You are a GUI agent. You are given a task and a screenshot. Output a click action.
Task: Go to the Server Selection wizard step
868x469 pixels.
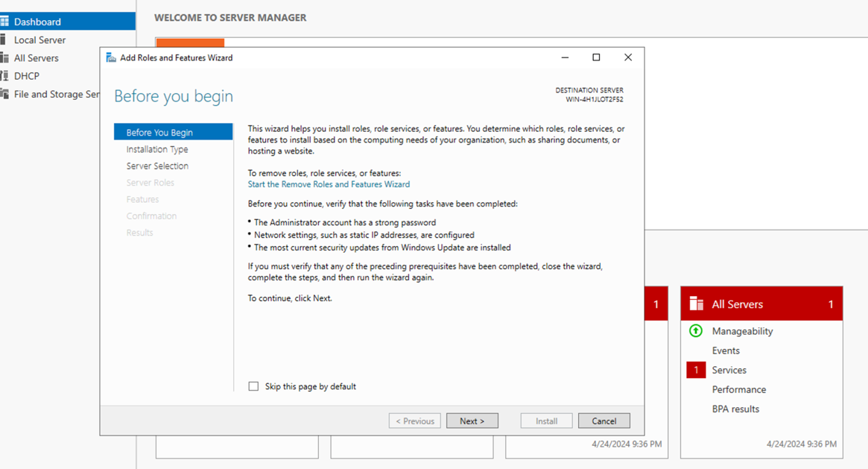pos(157,166)
